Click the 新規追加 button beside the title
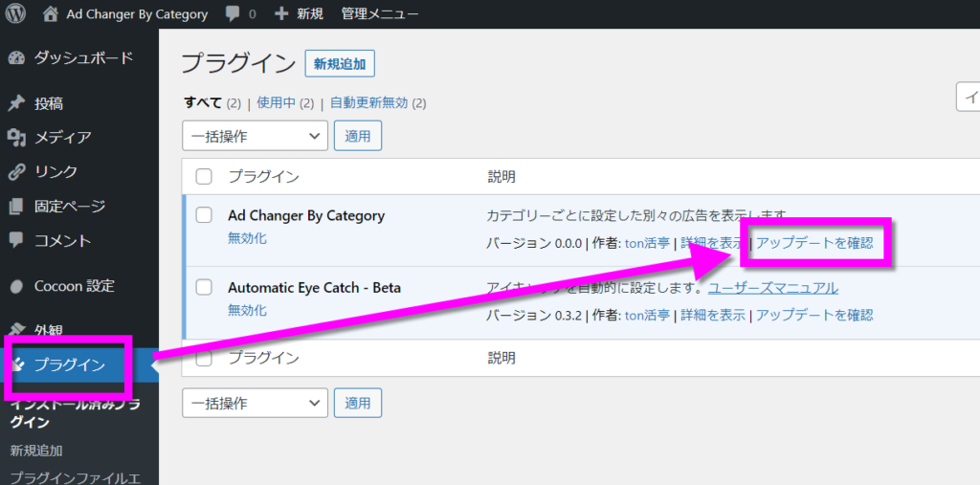Image resolution: width=980 pixels, height=485 pixels. [340, 64]
